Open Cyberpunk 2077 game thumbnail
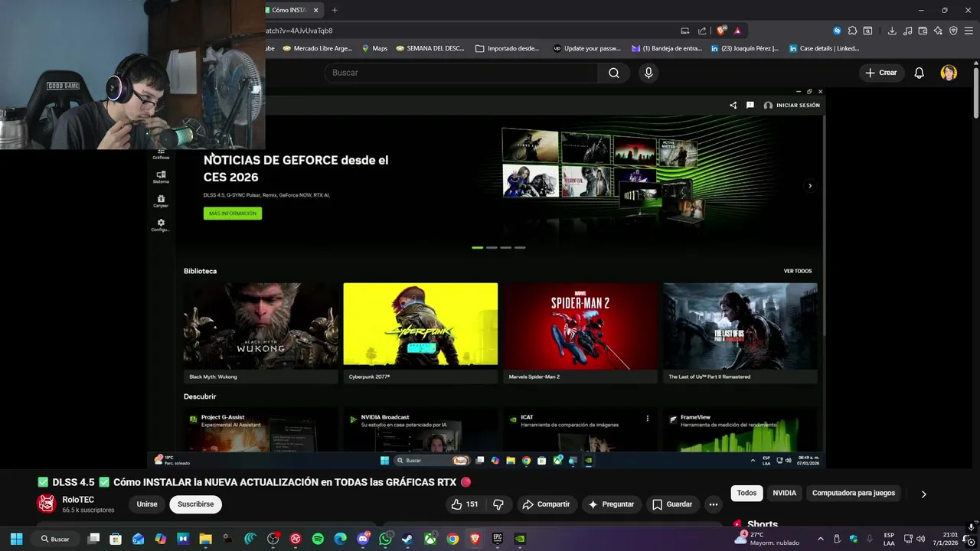Viewport: 980px width, 551px height. [x=420, y=325]
